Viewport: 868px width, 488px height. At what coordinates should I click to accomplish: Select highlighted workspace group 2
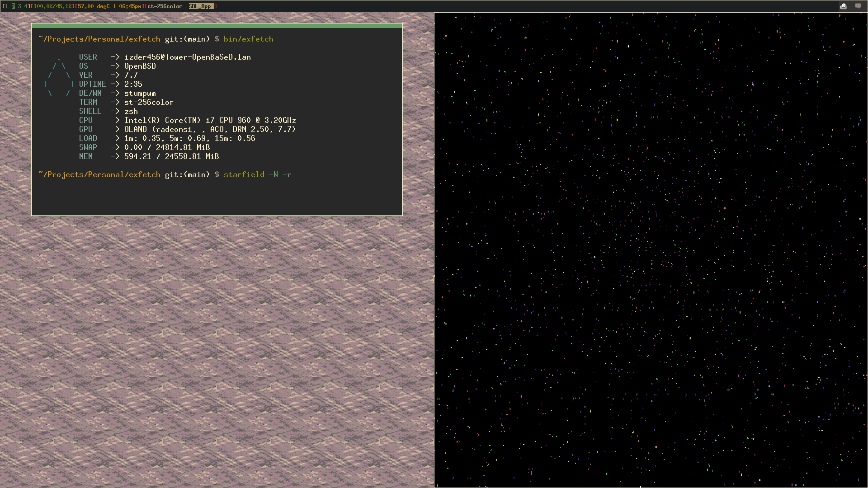tap(13, 6)
